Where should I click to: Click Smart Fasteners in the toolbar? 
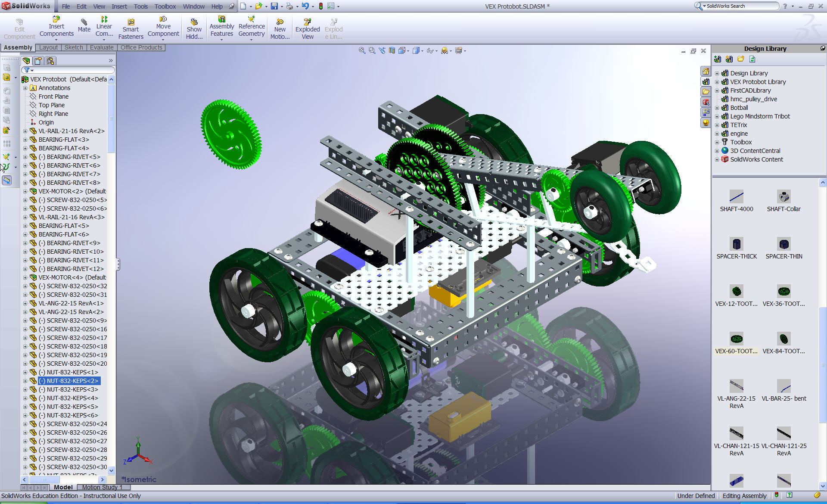[x=131, y=28]
